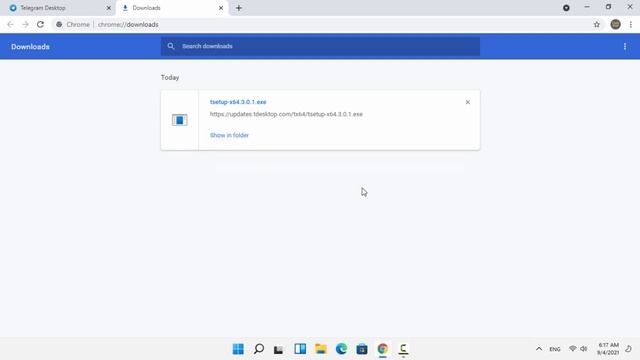Screen dimensions: 640x360
Task: Go forward to next page
Action: point(25,24)
